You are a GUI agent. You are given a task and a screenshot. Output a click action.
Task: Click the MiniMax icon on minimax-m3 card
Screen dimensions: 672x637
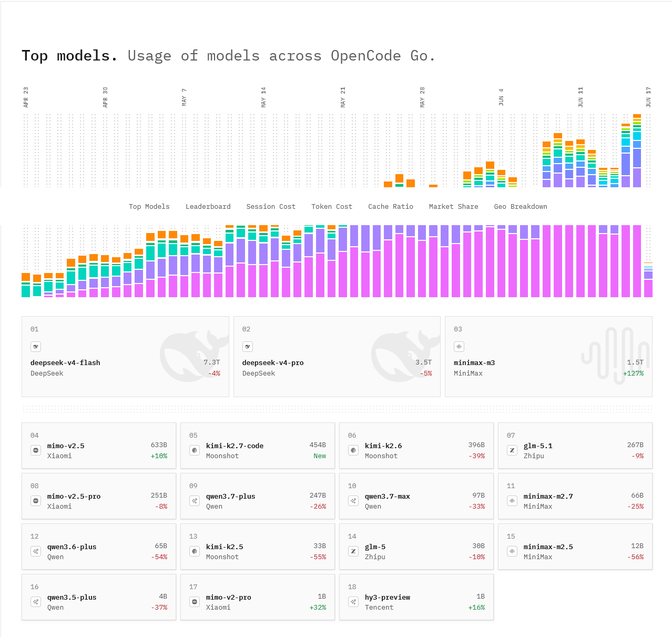pos(459,347)
